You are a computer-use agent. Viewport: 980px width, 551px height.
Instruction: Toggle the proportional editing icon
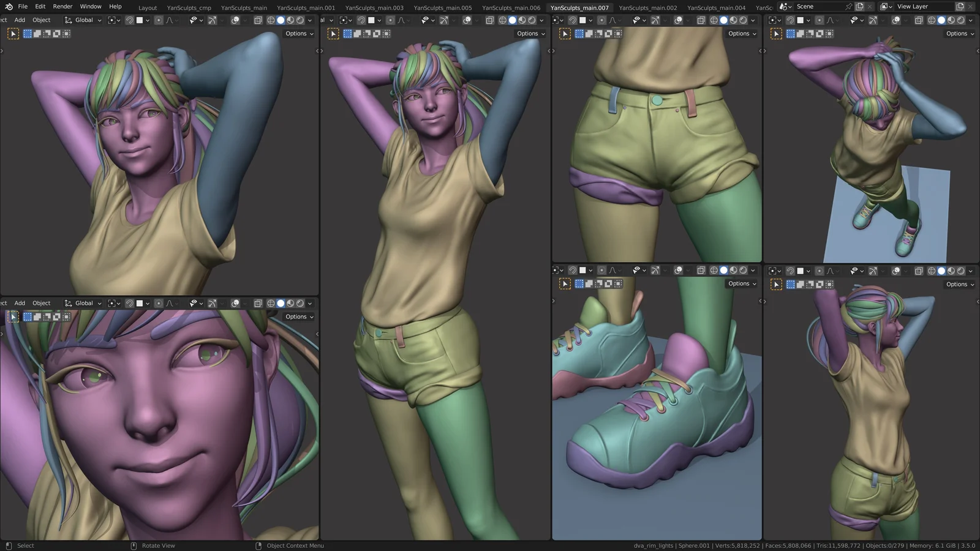coord(159,20)
